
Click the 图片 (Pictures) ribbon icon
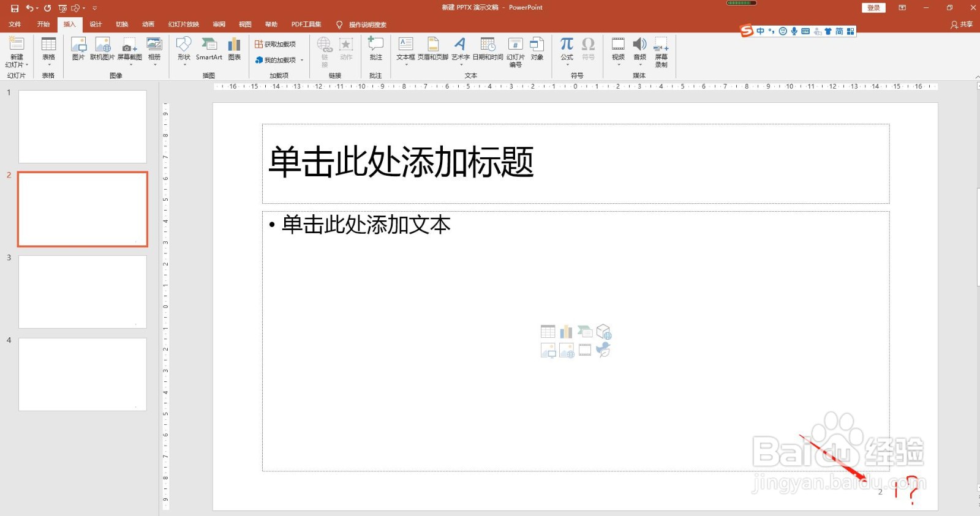point(78,48)
